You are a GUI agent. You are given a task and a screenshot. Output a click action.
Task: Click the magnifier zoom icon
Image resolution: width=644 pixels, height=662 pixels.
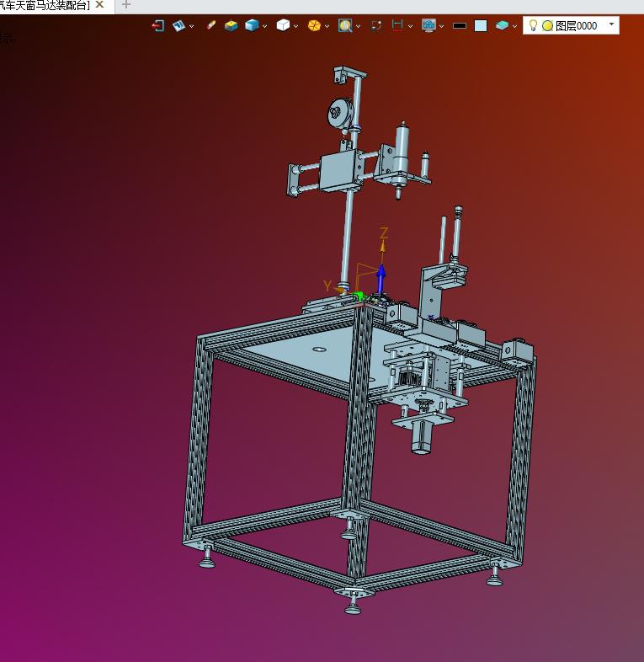point(345,25)
